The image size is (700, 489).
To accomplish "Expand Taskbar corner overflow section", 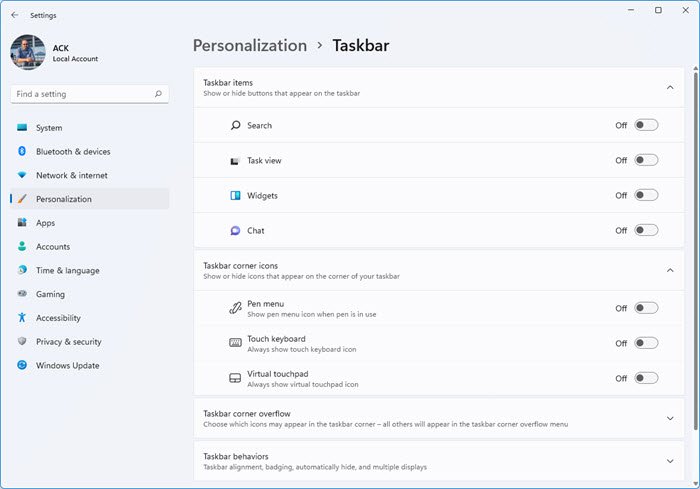I will pyautogui.click(x=670, y=418).
